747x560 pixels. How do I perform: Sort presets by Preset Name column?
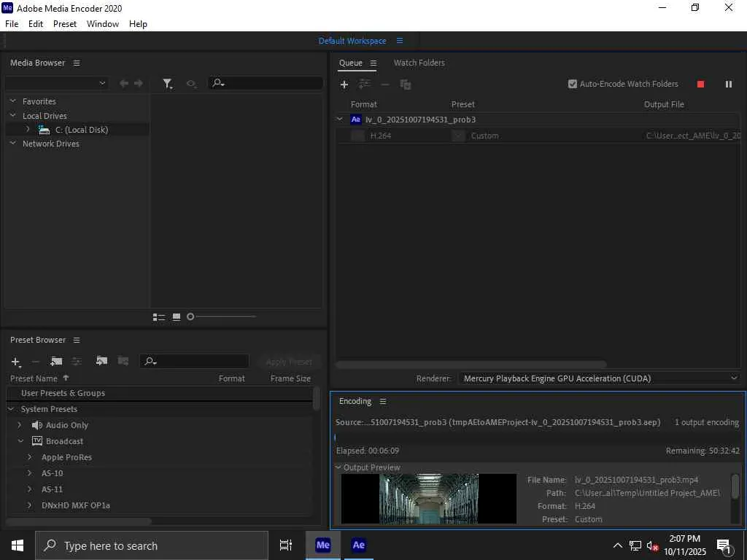(x=34, y=378)
